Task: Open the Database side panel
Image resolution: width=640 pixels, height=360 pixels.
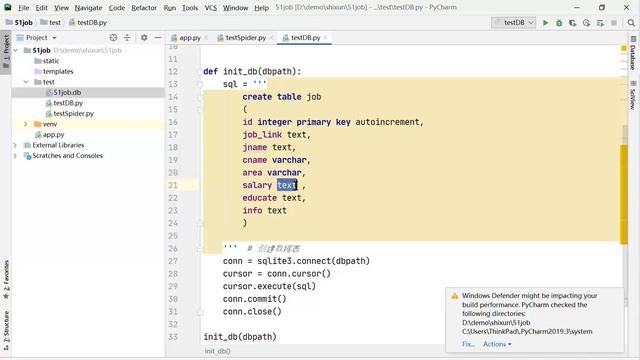Action: 633,53
